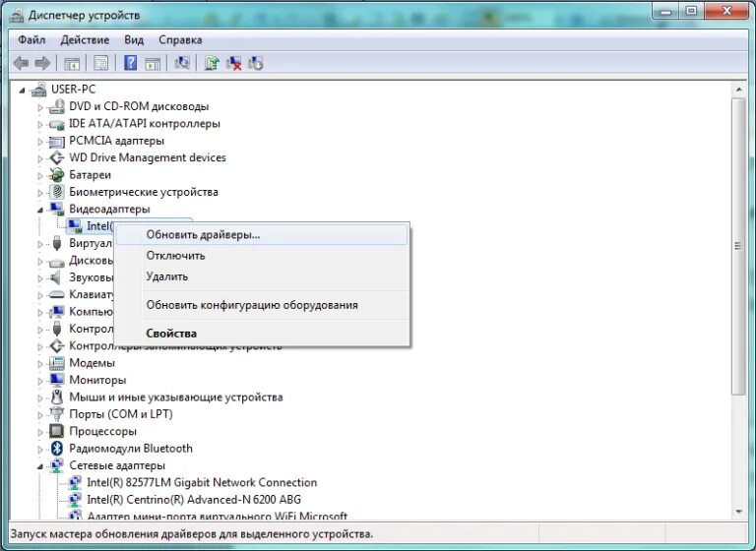The image size is (756, 551).
Task: Click the Процессоры chip icon
Action: coord(57,431)
